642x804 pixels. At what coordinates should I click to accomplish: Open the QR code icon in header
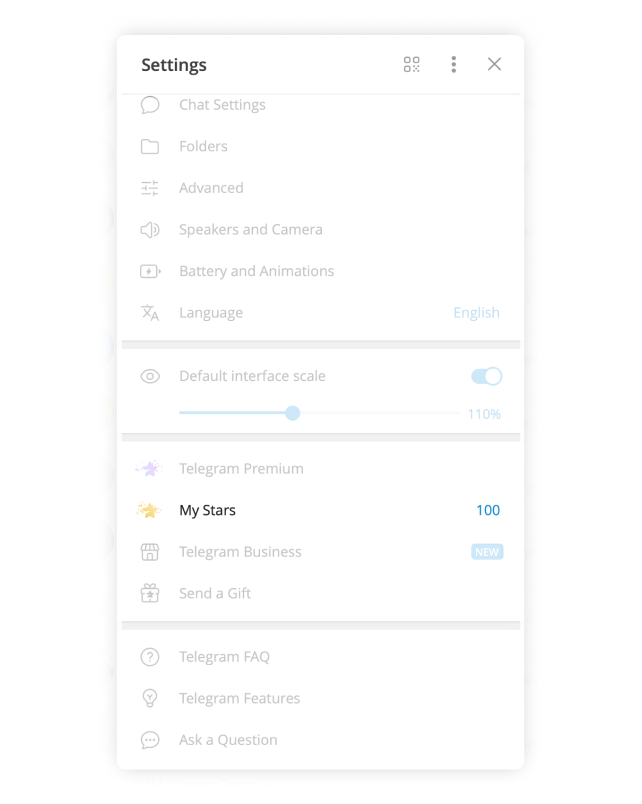click(411, 65)
